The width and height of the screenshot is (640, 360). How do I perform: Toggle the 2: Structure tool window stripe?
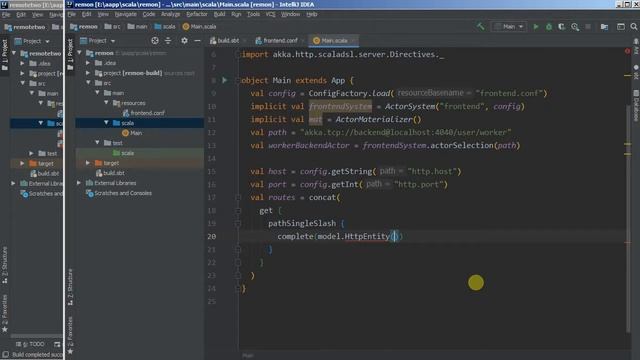tap(70, 287)
